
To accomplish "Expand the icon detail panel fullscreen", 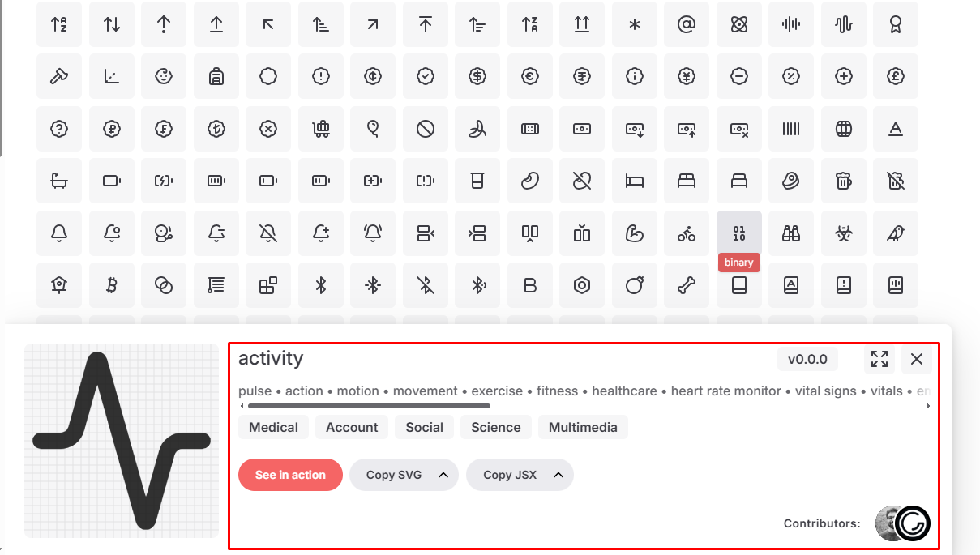I will 879,359.
